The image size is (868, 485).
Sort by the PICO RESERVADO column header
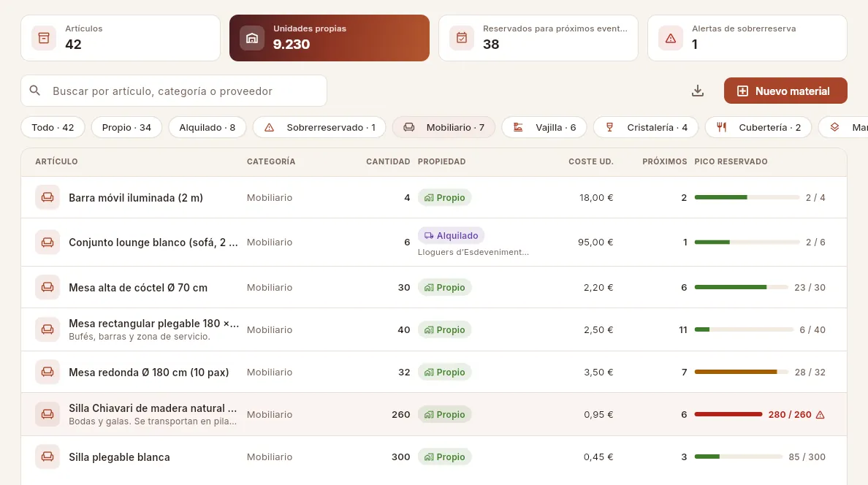tap(731, 161)
